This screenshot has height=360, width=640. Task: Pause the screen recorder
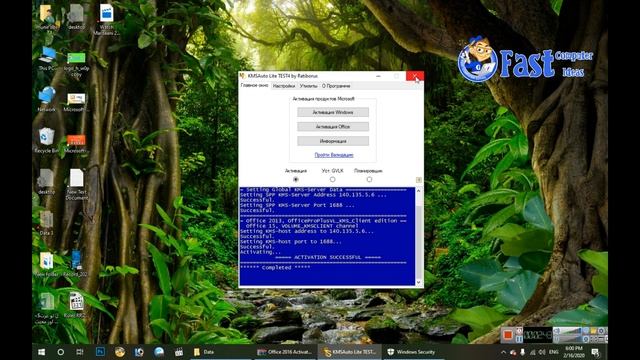[519, 339]
